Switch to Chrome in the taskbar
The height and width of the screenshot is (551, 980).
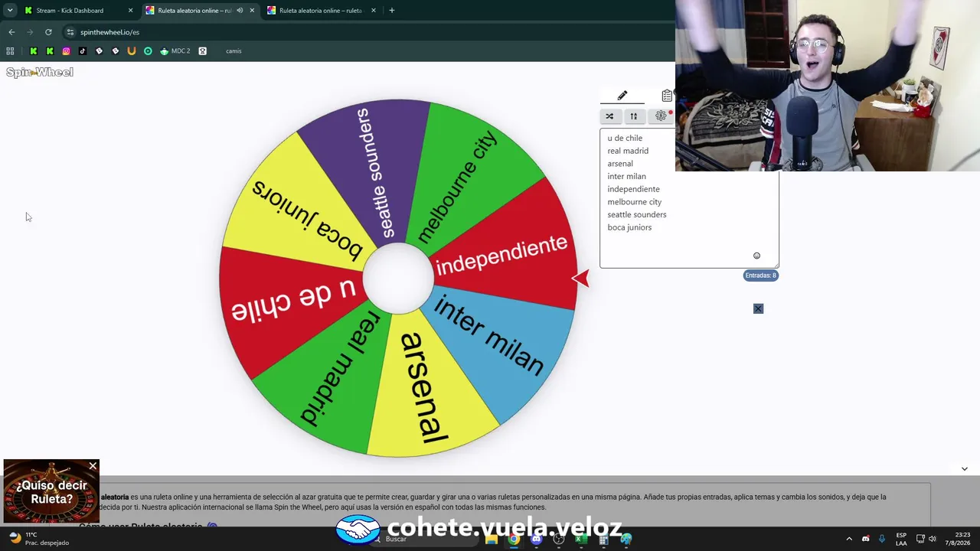(x=514, y=540)
